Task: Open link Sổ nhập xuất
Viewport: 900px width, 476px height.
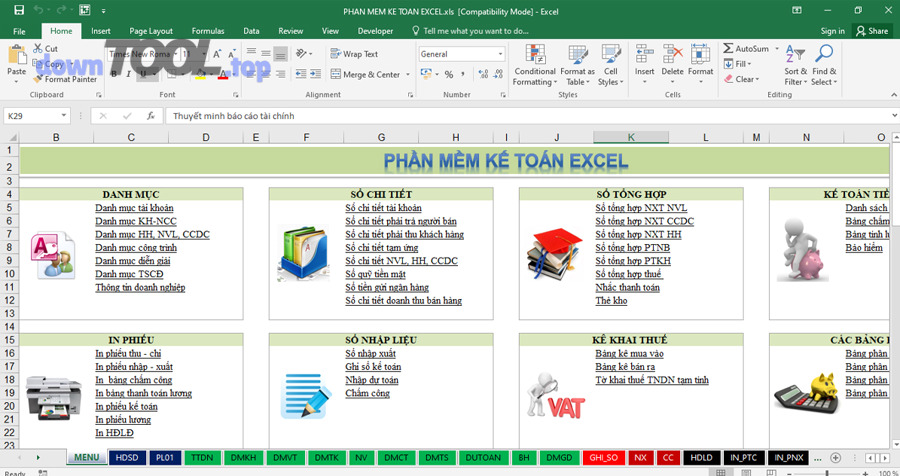Action: (371, 354)
